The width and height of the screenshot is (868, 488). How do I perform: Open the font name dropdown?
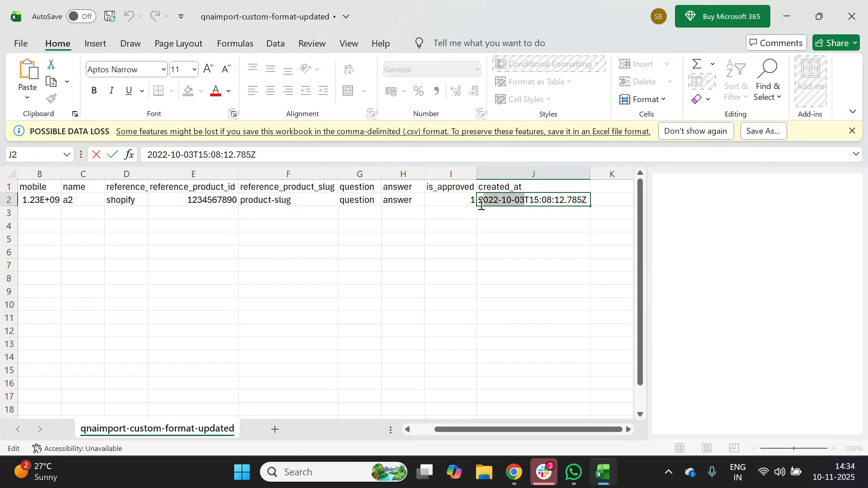pyautogui.click(x=163, y=69)
